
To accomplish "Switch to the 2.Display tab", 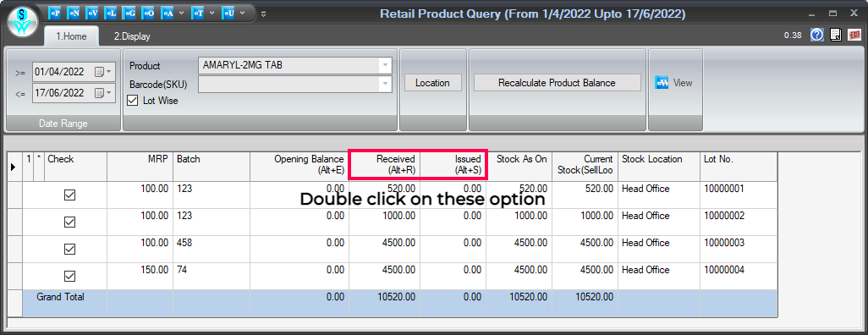I will tap(132, 36).
